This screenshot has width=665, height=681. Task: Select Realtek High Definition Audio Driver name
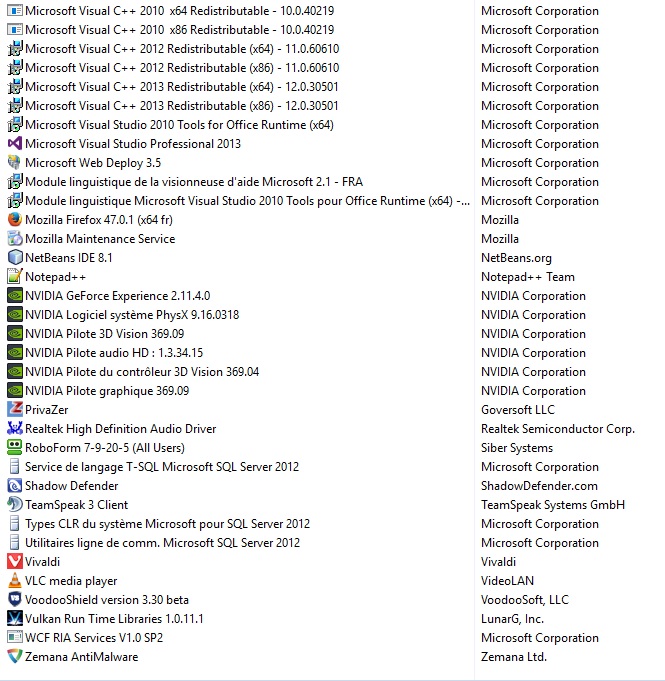click(120, 429)
